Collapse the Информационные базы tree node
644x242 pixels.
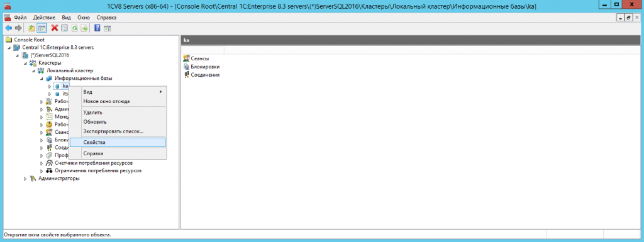click(x=42, y=79)
